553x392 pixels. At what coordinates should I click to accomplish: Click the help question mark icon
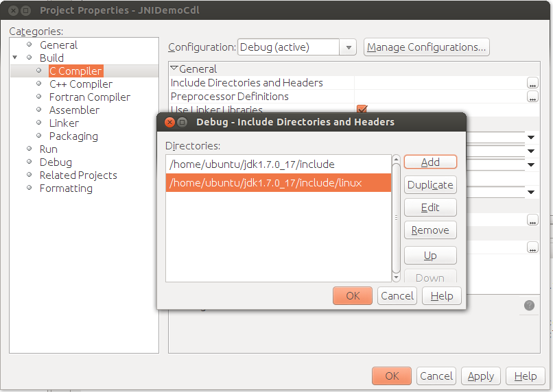point(529,306)
